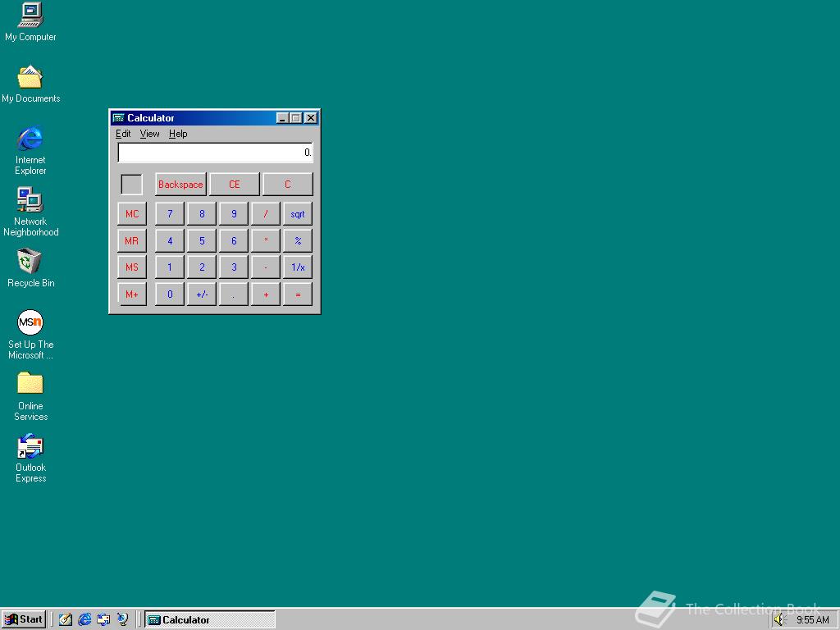
Task: Click Show Desktop quick launch icon
Action: 66,620
